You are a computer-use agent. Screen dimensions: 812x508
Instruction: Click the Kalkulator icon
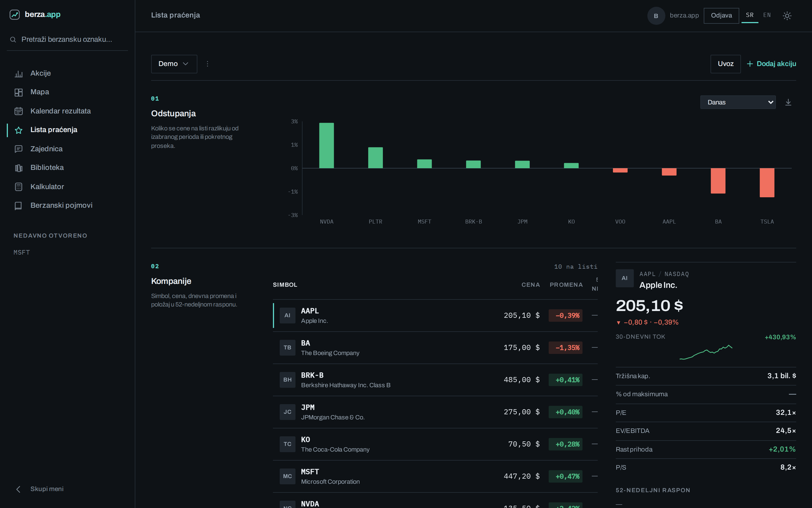(x=19, y=187)
